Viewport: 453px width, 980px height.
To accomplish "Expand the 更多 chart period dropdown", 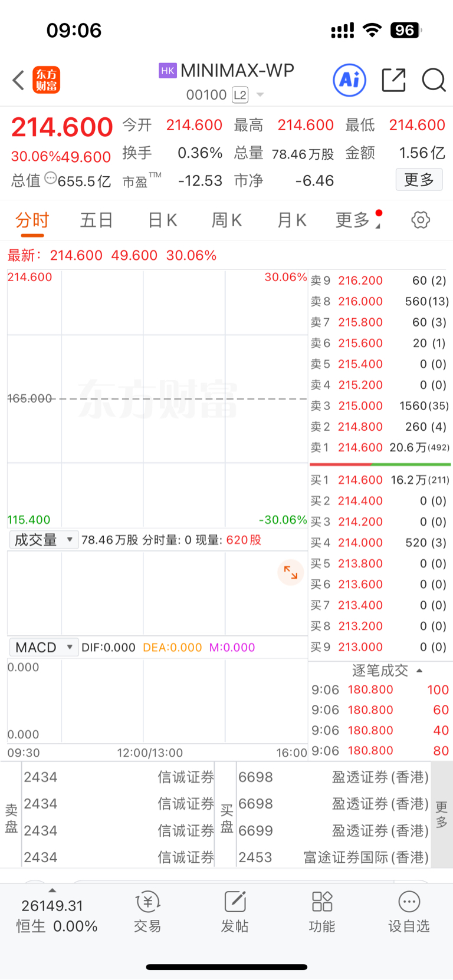I will [359, 220].
